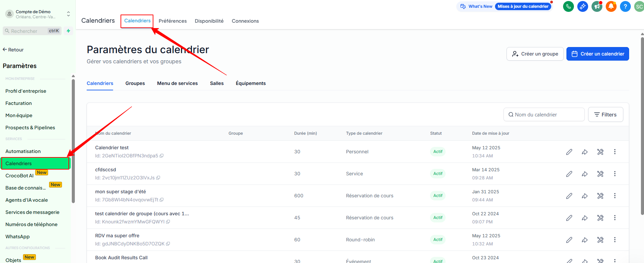Click the Créer un calendrier button
Viewport: 644px width, 263px height.
click(598, 54)
